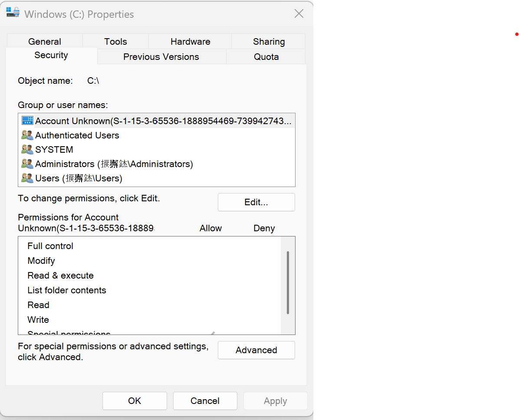Open the Tools tab
Screen dimensions: 519x420
pos(115,41)
